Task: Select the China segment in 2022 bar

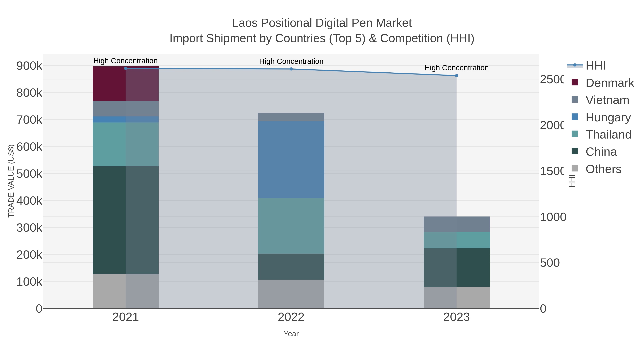Action: 291,267
